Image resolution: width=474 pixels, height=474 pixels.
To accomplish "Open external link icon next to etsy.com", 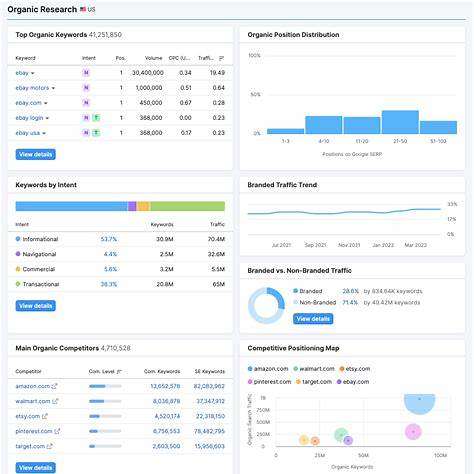I will pos(45,416).
